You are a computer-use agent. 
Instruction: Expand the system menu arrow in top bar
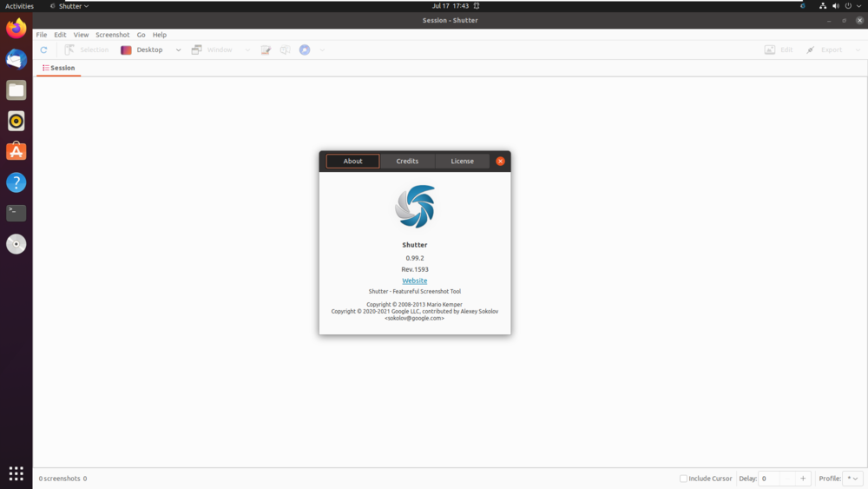(858, 6)
